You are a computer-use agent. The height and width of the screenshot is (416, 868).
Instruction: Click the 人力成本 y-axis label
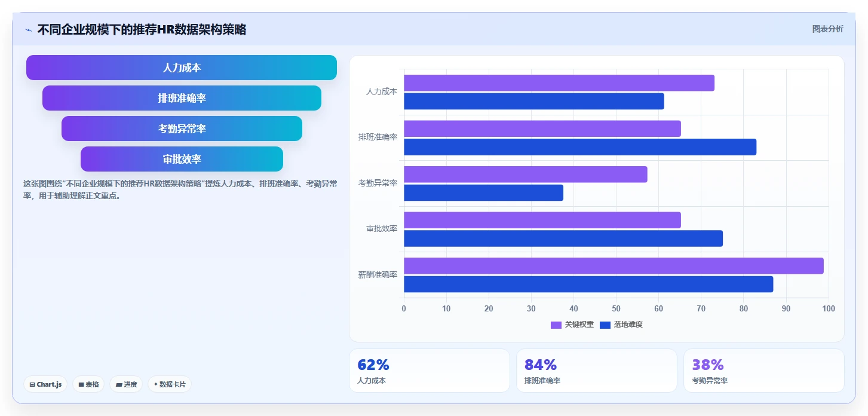click(x=382, y=92)
